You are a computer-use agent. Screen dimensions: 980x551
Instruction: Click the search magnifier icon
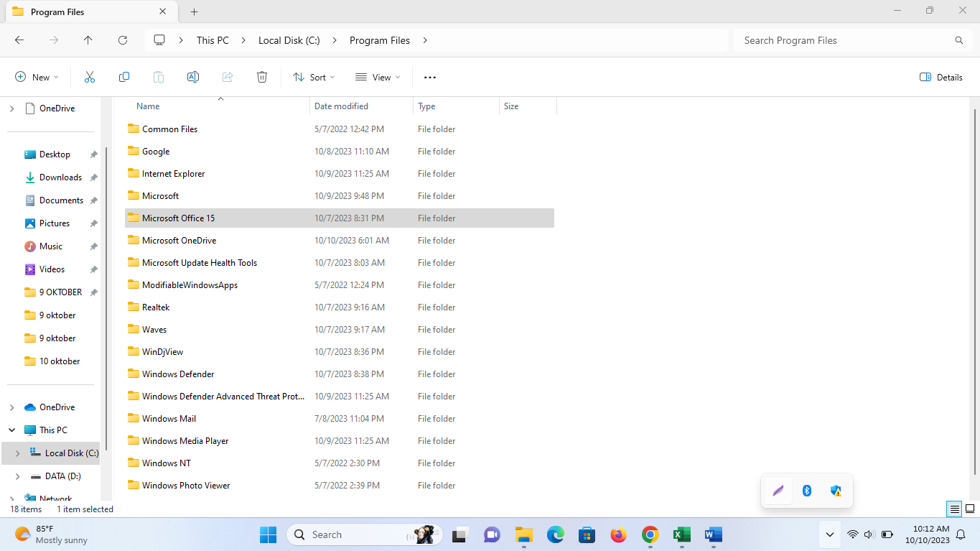[x=959, y=40]
